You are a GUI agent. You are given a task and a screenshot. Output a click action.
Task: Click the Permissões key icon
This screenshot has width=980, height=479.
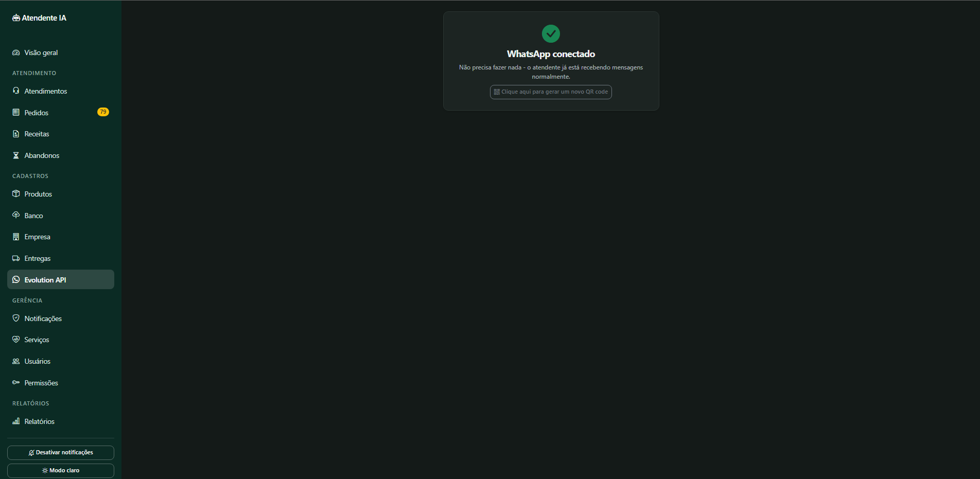(16, 382)
